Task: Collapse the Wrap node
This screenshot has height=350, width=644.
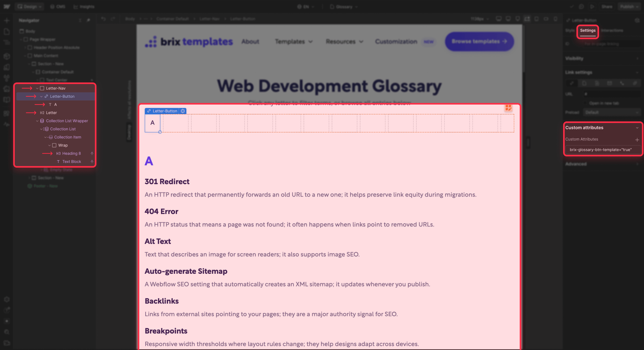Action: [49, 145]
